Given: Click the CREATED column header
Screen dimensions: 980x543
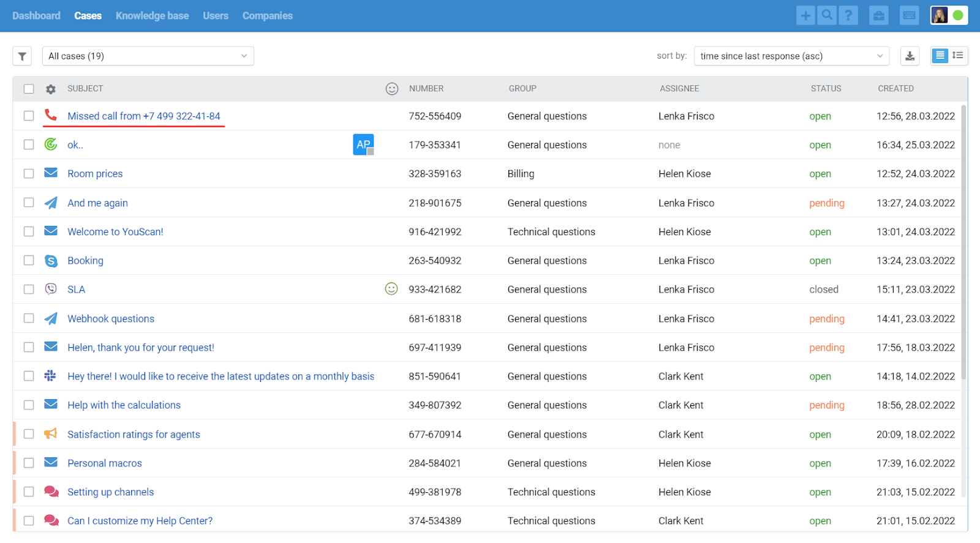Looking at the screenshot, I should click(895, 89).
